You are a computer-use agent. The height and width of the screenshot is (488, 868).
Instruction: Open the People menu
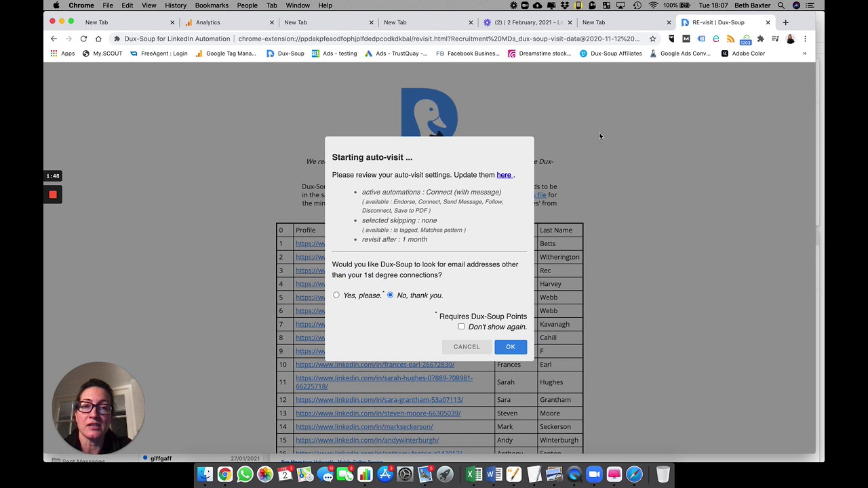click(x=247, y=5)
